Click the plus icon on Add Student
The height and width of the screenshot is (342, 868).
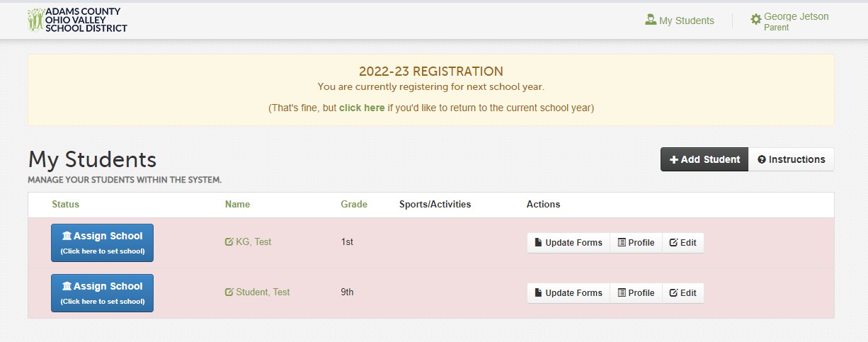click(674, 159)
